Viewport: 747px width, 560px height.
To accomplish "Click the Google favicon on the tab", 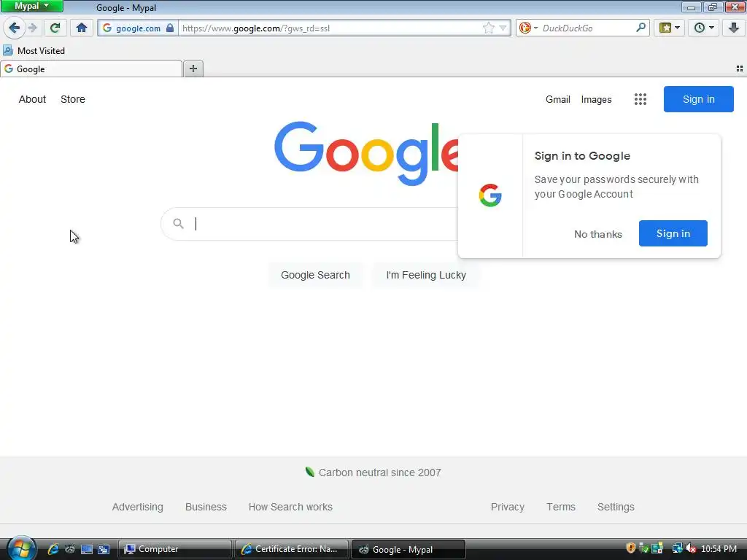I will (x=9, y=69).
